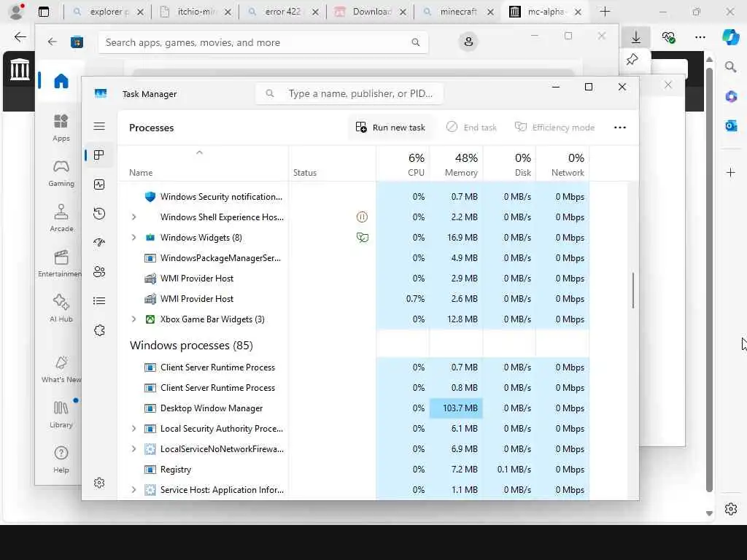Open Task Manager Performance page icon

coord(99,184)
